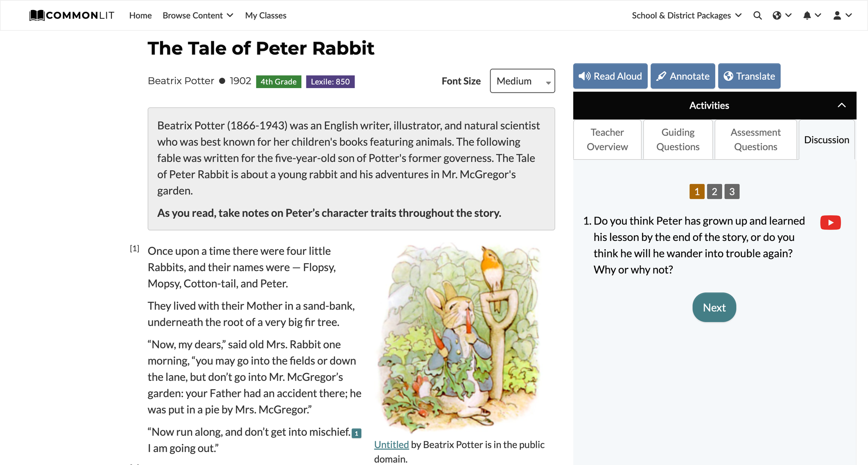
Task: Open the CommonLit search
Action: point(758,15)
